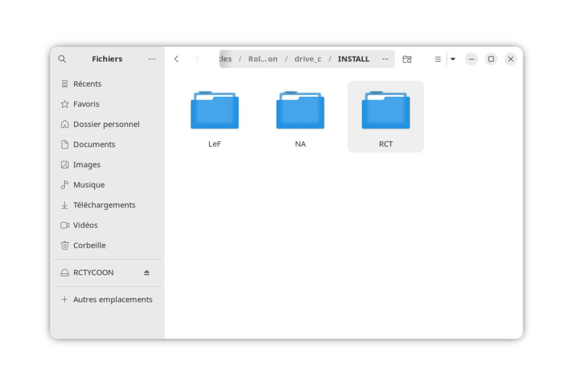Go to Dossier personnel
573x392 pixels.
(x=106, y=124)
